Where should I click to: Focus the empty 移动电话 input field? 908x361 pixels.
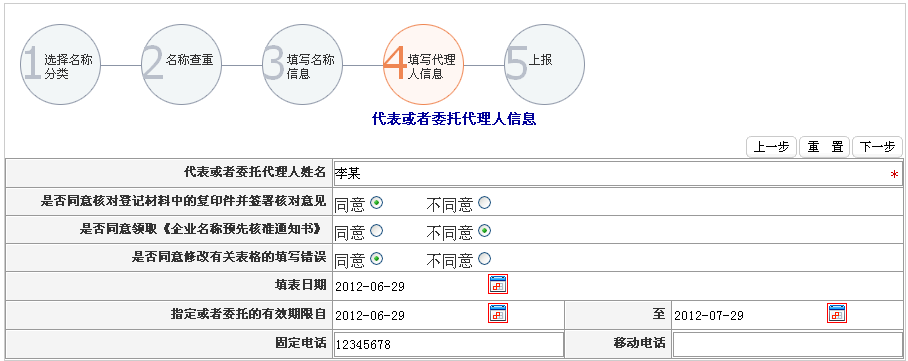click(x=788, y=345)
